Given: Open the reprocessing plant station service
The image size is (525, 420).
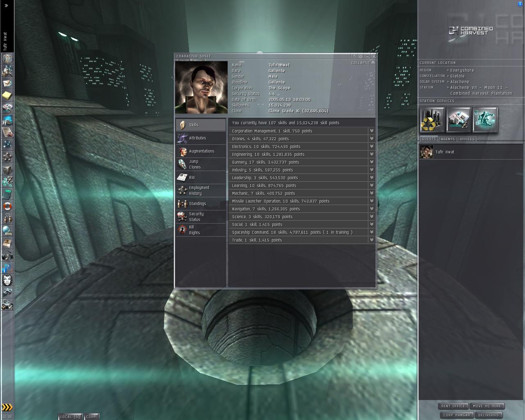Looking at the screenshot, I should pyautogui.click(x=432, y=120).
